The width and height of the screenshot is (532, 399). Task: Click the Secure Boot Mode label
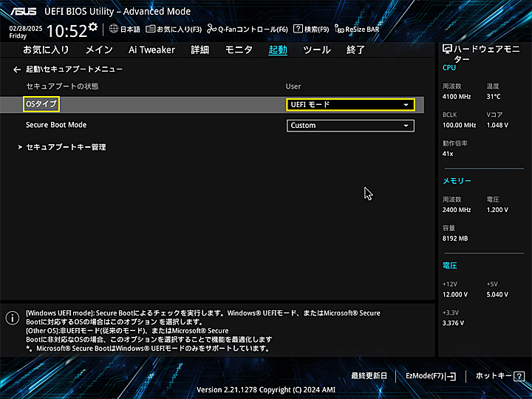tap(56, 125)
